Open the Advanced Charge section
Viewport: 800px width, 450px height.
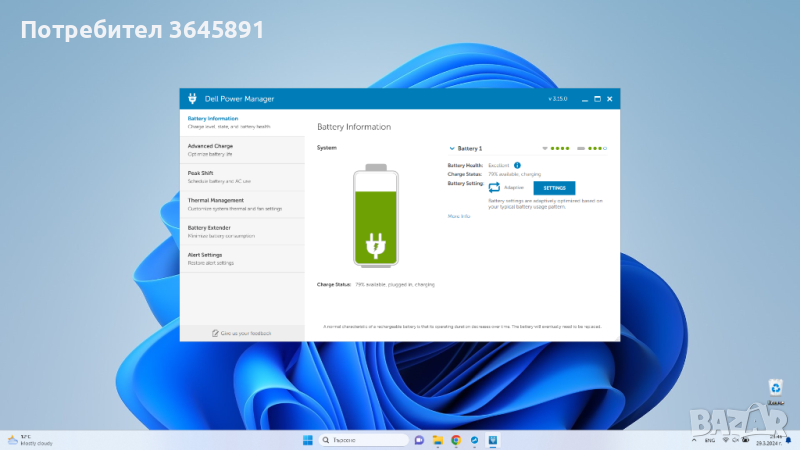(x=242, y=149)
